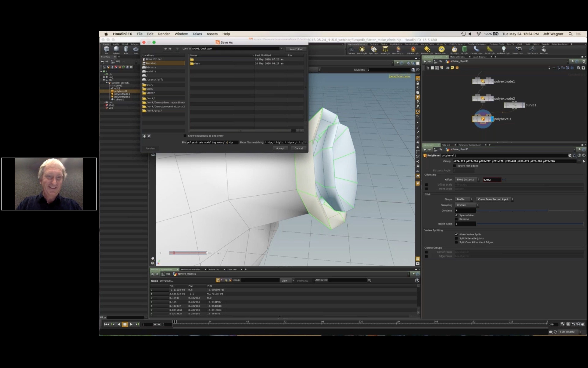Click the File name input field
Screen dimensions: 588x368
(x=212, y=142)
